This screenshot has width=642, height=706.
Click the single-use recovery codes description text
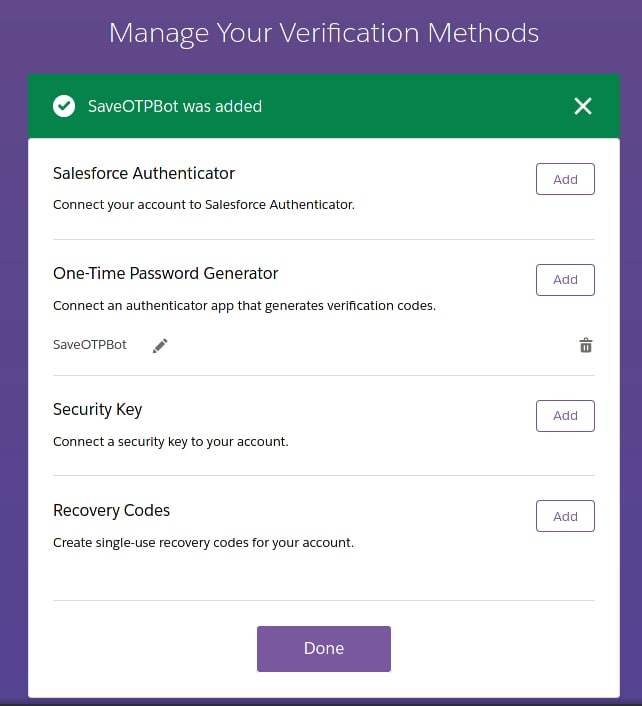204,543
